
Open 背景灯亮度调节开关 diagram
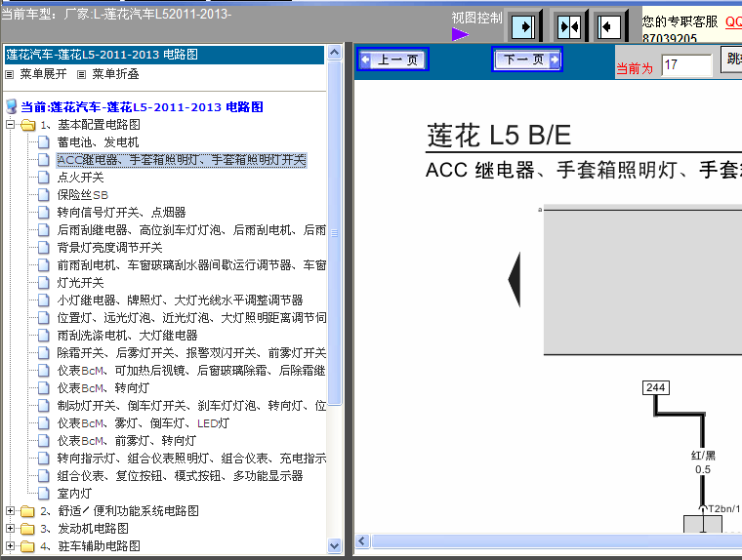point(109,248)
